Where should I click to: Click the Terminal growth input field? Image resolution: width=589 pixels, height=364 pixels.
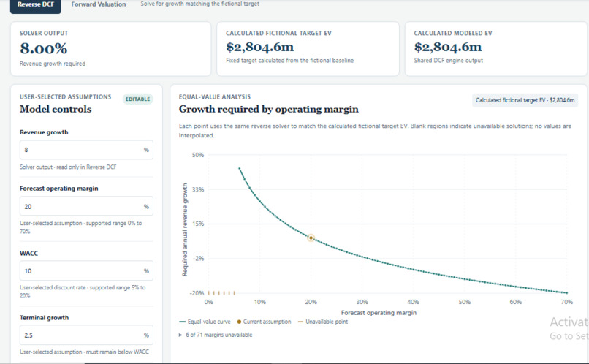pos(86,335)
